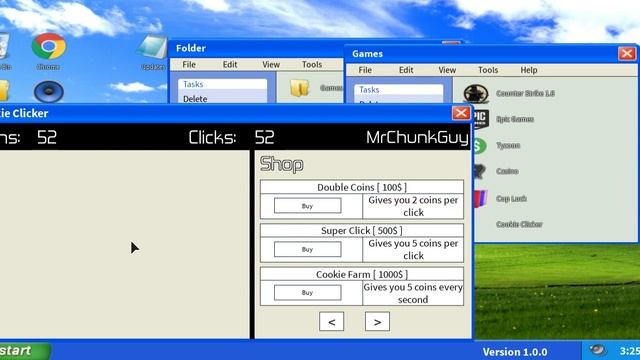Close the Games window
The height and width of the screenshot is (360, 640).
pyautogui.click(x=627, y=53)
